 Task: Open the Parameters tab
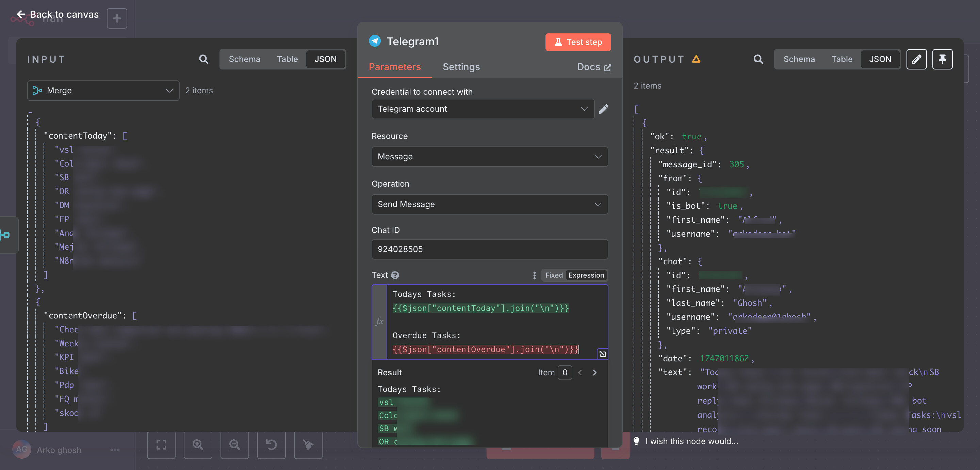click(394, 67)
